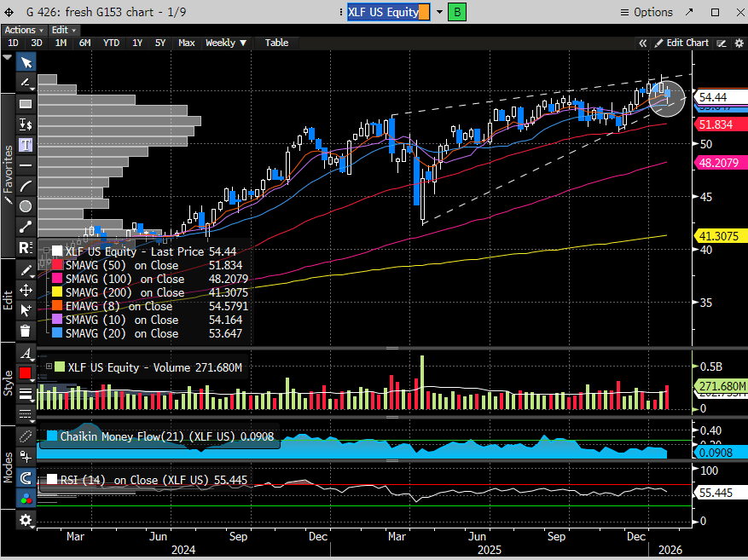
Task: Open the Weekly period dropdown
Action: coord(226,43)
